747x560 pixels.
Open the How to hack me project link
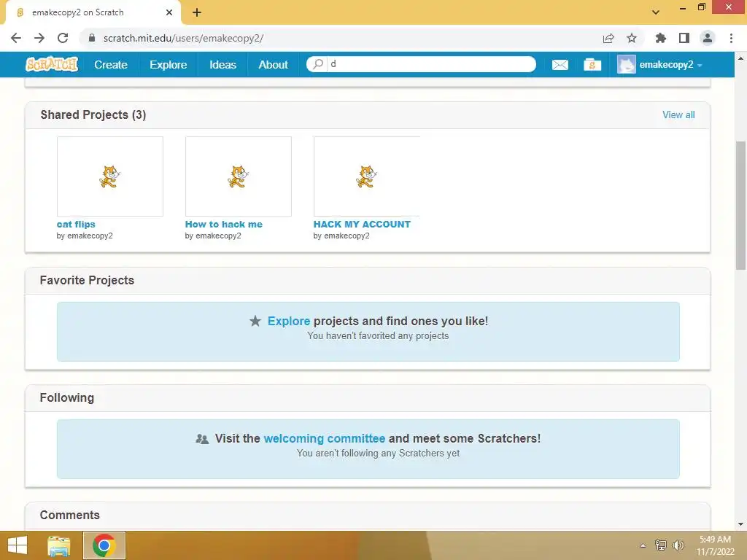[223, 225]
